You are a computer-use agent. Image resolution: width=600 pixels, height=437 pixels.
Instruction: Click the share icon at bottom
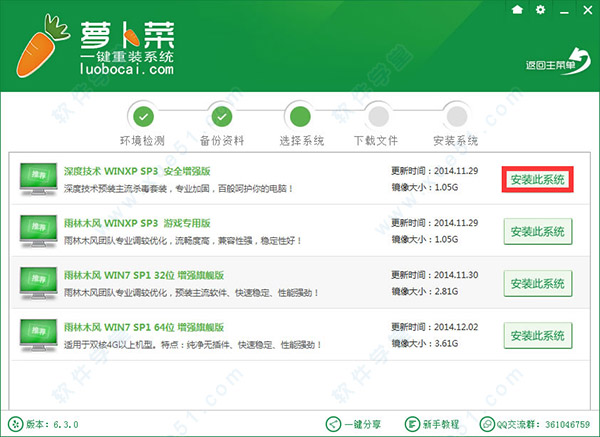click(333, 424)
